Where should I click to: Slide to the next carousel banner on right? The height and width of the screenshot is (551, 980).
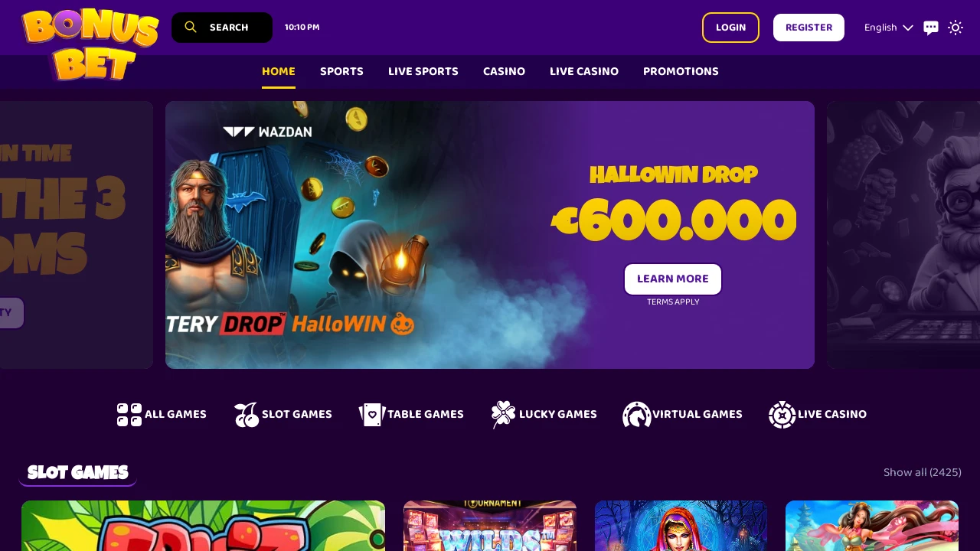(x=903, y=235)
